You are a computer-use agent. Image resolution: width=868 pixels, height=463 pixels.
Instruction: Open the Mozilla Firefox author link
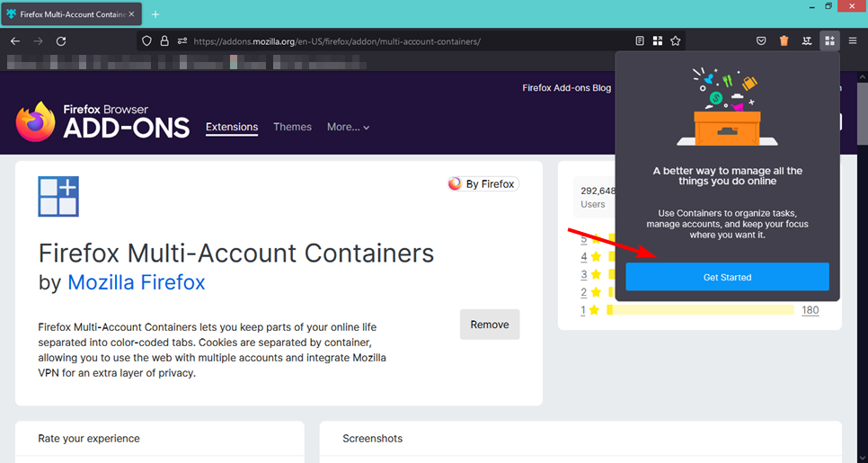click(136, 282)
